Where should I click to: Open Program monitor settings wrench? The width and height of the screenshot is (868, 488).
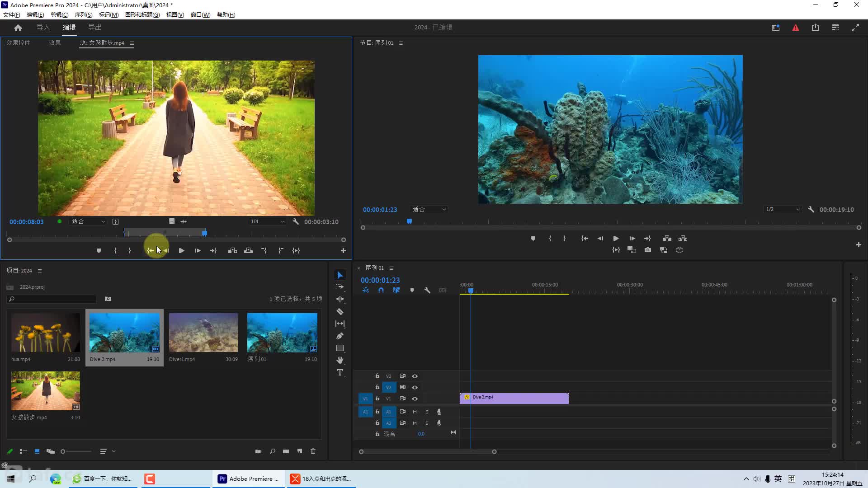(811, 209)
